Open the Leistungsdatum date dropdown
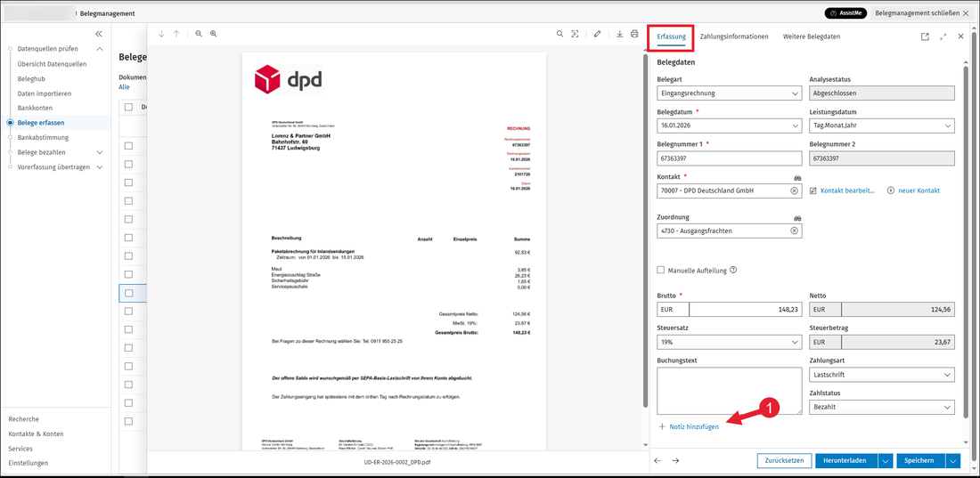980x478 pixels. tap(948, 126)
